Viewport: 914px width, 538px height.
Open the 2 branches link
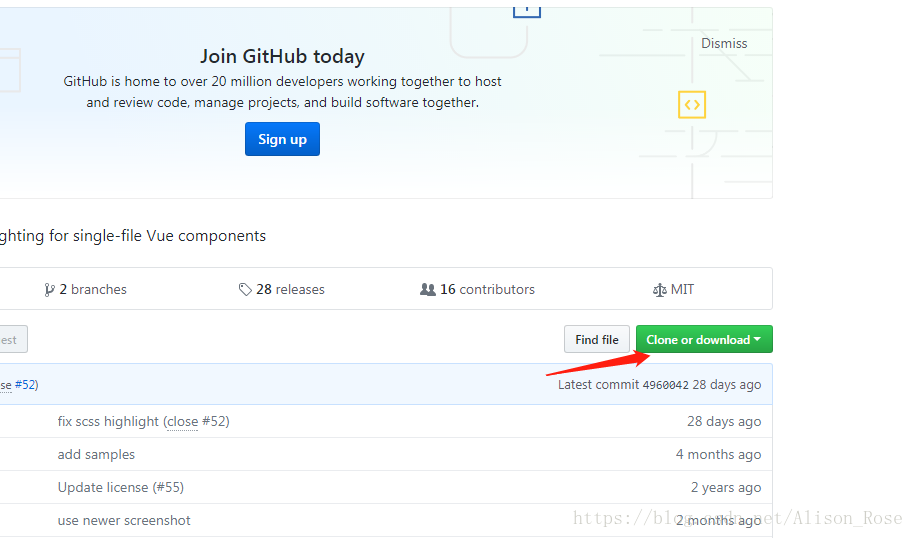[86, 289]
